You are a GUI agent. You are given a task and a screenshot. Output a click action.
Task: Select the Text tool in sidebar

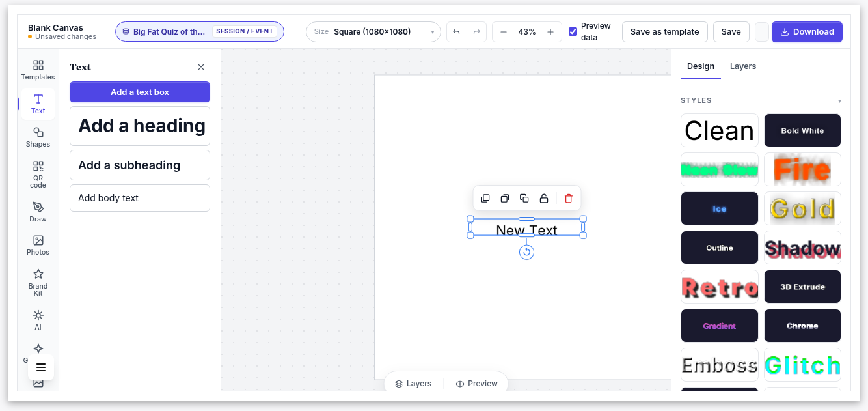click(x=38, y=104)
